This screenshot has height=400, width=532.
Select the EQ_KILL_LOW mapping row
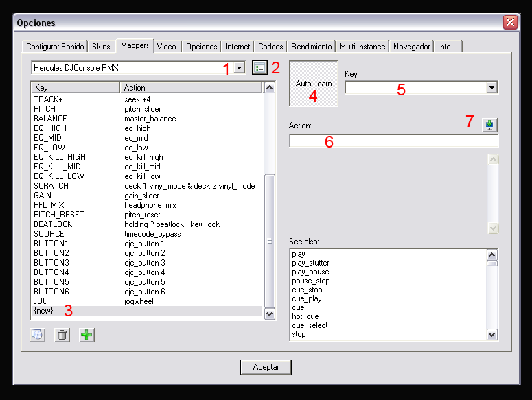(x=147, y=176)
